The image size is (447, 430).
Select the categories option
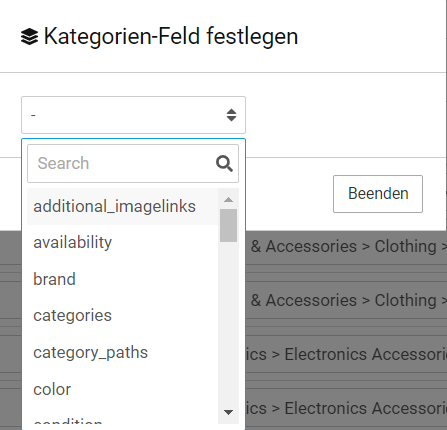click(x=122, y=316)
